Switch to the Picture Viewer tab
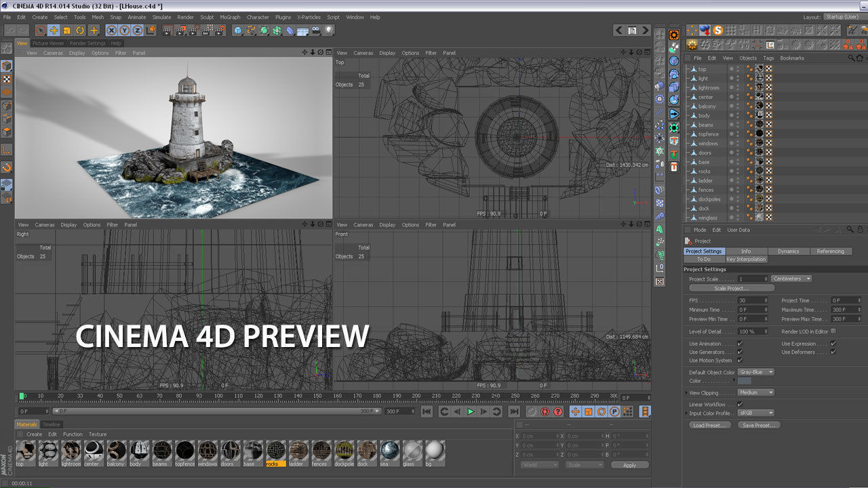 click(48, 43)
